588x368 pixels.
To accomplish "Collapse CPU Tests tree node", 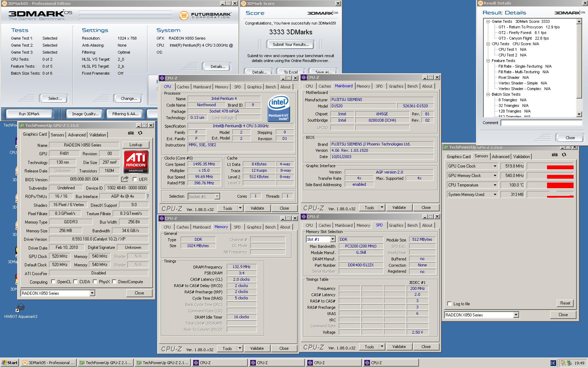I will pyautogui.click(x=488, y=44).
